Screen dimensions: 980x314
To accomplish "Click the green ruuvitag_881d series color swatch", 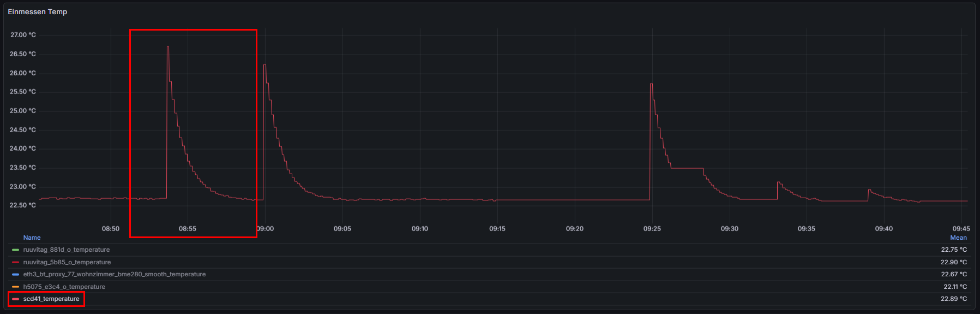I will (x=15, y=250).
